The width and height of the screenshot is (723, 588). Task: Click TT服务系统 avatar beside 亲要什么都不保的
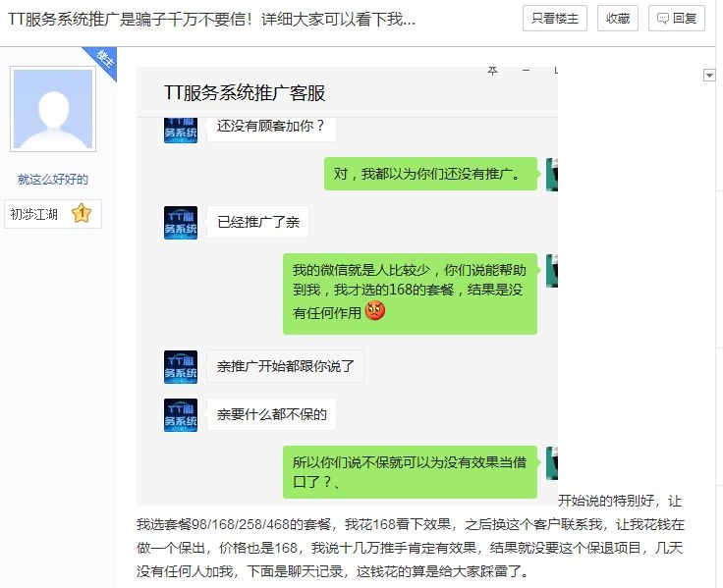pos(181,414)
